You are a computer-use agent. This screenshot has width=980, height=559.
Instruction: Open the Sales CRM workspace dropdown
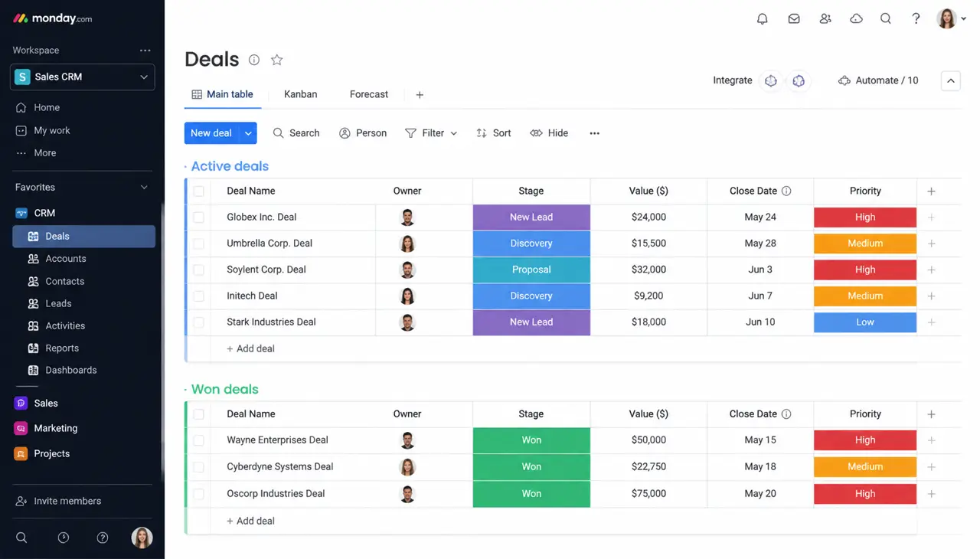(x=83, y=77)
